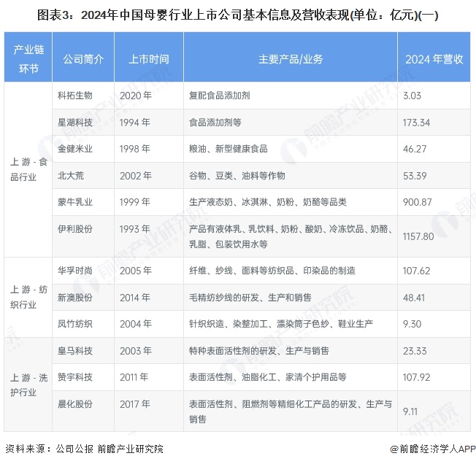Click source note 资料来源：公司公报 前瞻产业研究院
Viewport: 476px width, 464px height.
(x=85, y=449)
